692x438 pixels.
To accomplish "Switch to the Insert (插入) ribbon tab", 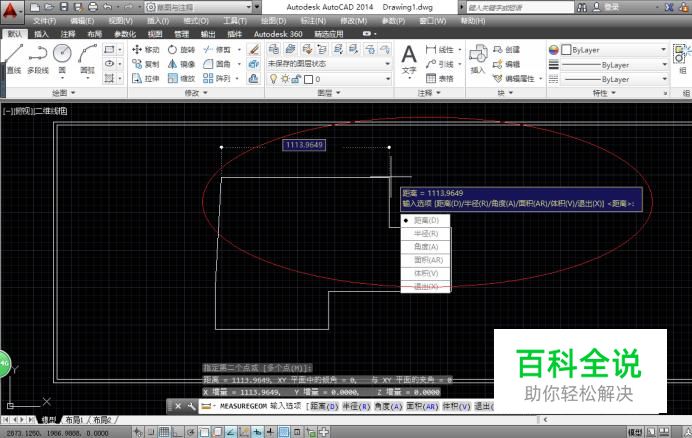I will 41,34.
